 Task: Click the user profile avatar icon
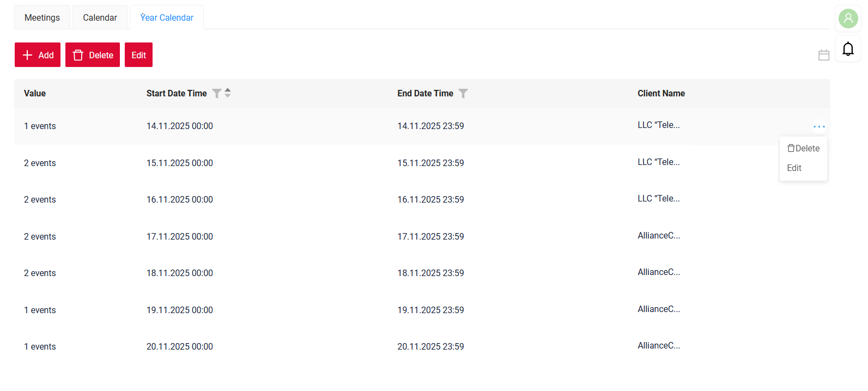point(848,19)
